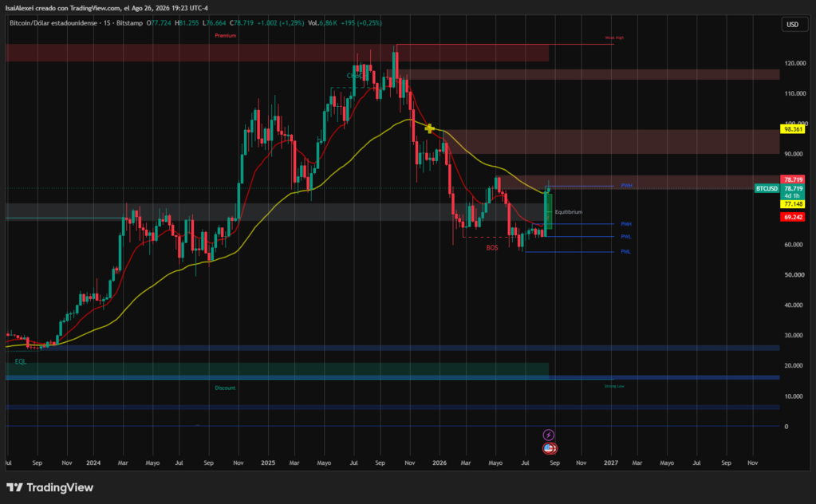Click the Discount zone label
816x504 pixels.
click(225, 388)
